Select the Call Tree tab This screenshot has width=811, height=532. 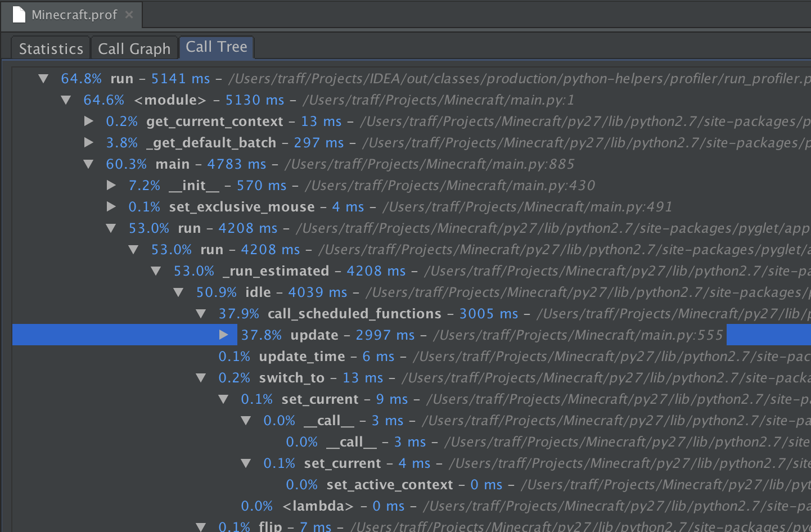pos(217,47)
